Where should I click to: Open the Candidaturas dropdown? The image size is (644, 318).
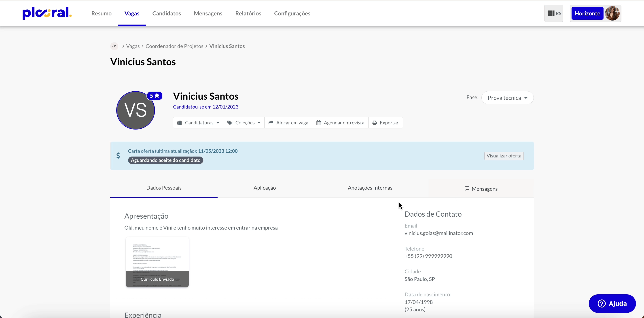point(198,123)
